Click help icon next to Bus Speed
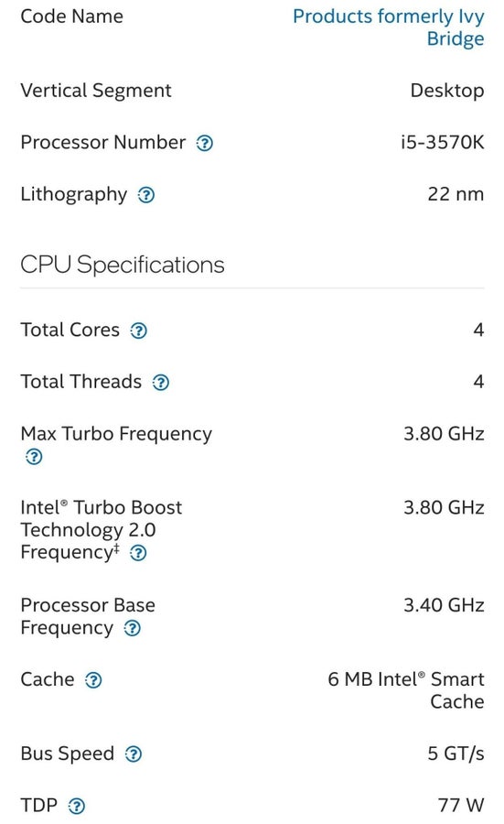Viewport: 504px width, 824px height. [x=134, y=754]
